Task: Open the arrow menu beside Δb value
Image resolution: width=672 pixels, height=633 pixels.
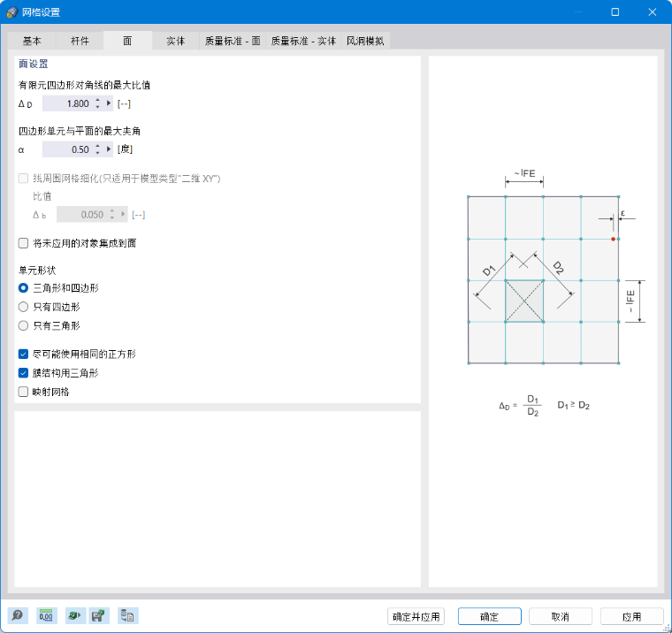Action: pos(123,214)
